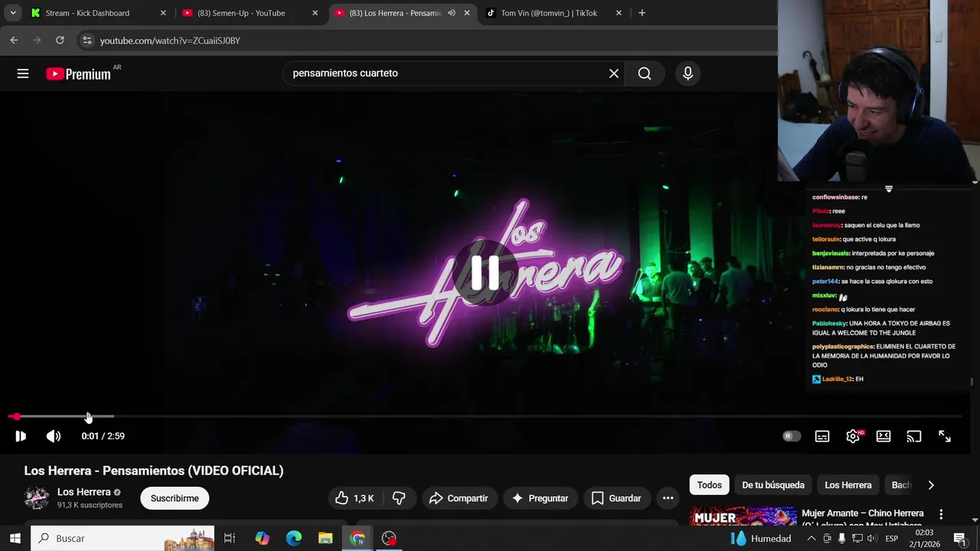The image size is (980, 551).
Task: Collapse chat overlay handle
Action: point(889,188)
